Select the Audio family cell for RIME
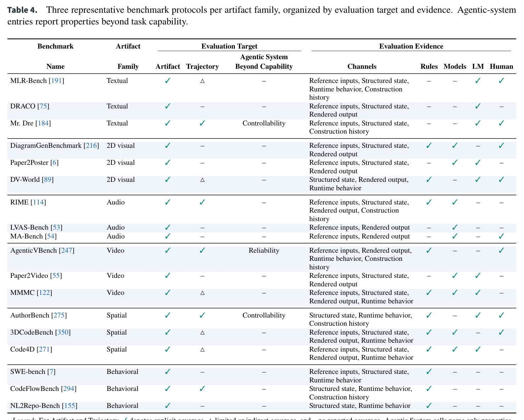The height and width of the screenshot is (420, 524). [115, 202]
